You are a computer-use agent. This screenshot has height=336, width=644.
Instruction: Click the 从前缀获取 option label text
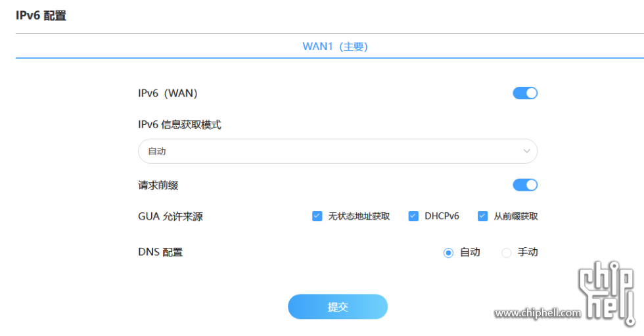coord(516,216)
